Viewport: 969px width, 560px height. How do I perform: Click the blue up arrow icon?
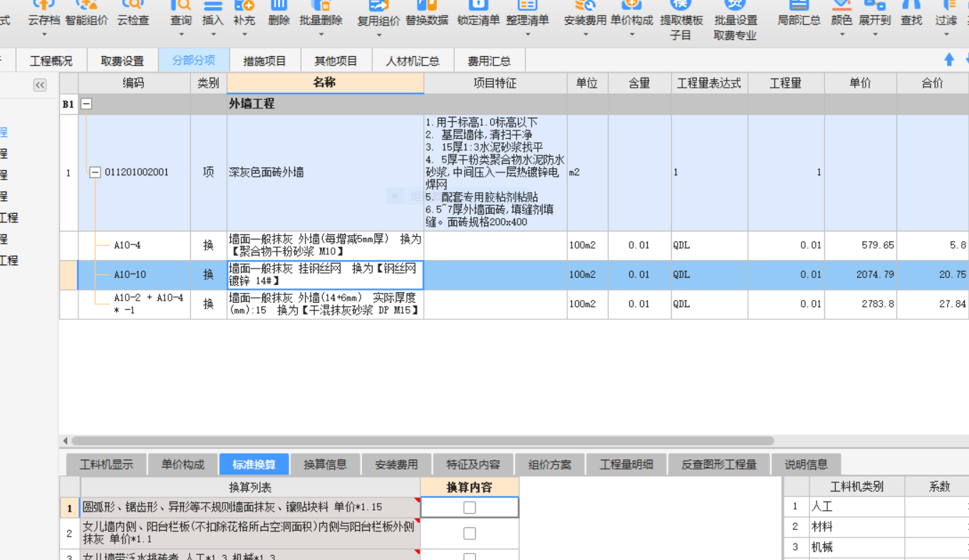point(949,60)
